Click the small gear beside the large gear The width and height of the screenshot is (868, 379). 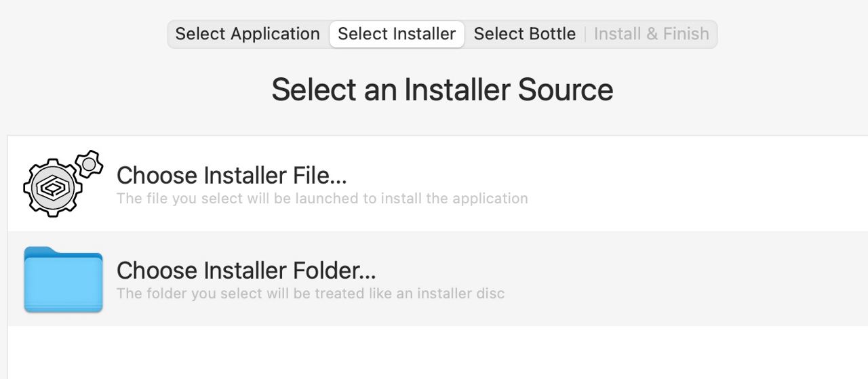89,164
